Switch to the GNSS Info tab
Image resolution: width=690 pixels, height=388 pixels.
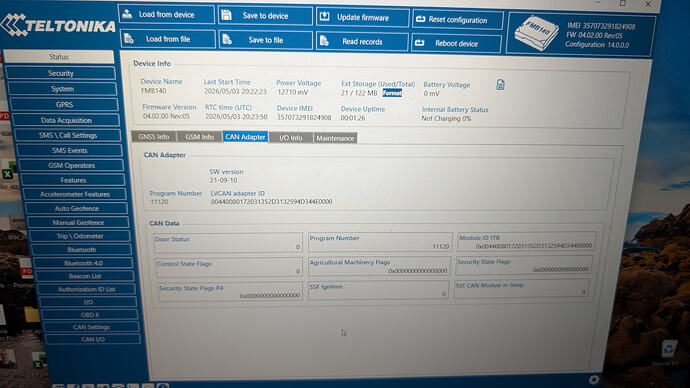click(154, 137)
